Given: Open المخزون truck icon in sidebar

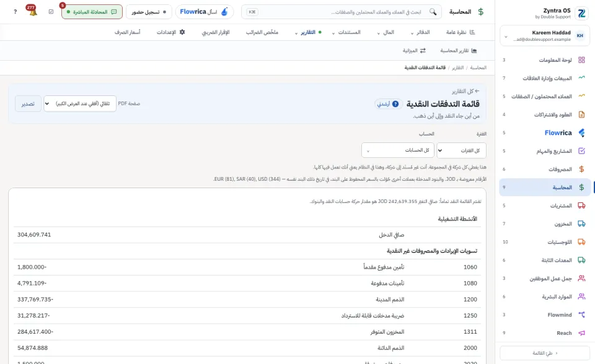Looking at the screenshot, I should (581, 223).
